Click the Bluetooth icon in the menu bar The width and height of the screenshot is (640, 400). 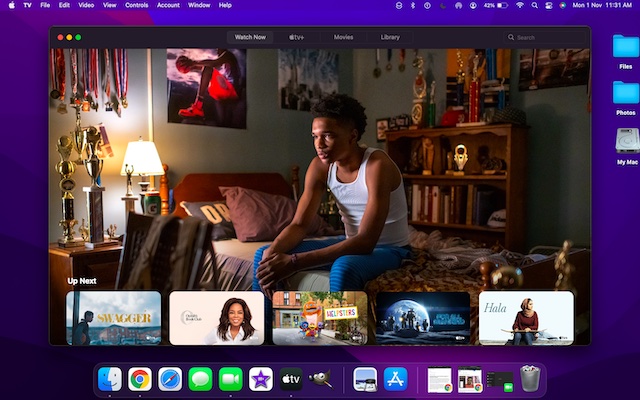tap(413, 5)
